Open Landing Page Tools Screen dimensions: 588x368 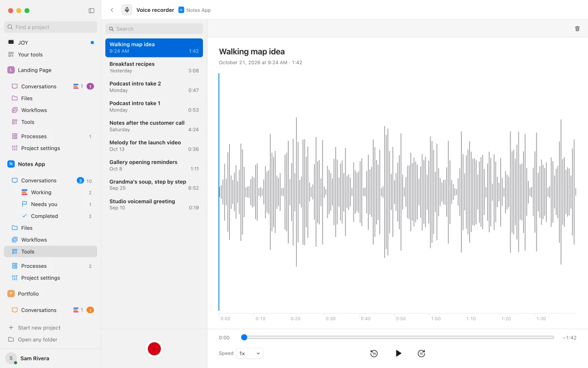(x=51, y=122)
